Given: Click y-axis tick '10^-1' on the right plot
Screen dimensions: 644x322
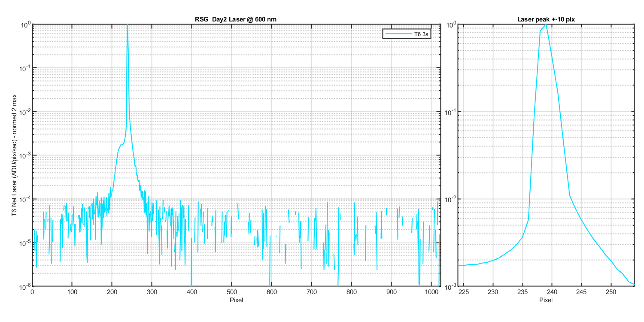Looking at the screenshot, I should pos(450,111).
